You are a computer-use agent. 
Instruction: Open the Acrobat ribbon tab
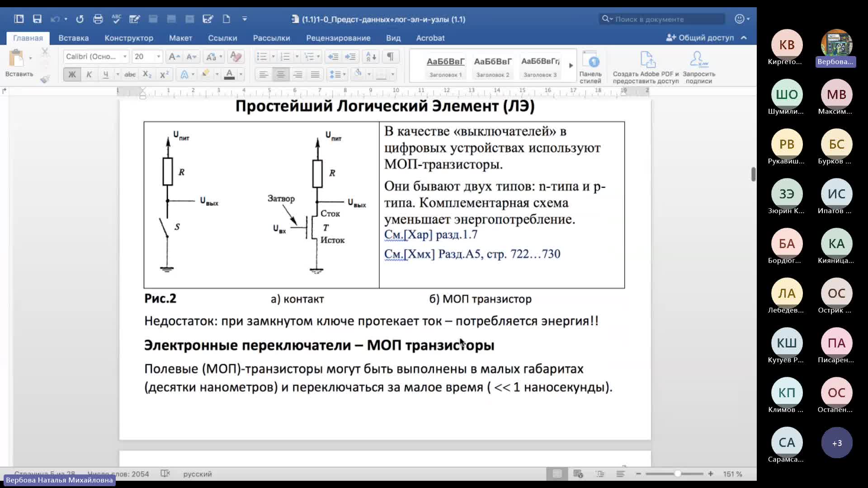coord(430,38)
